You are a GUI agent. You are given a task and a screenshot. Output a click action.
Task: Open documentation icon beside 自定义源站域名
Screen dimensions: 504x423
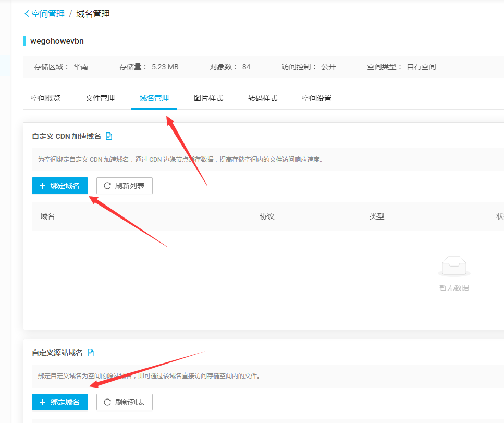point(91,353)
